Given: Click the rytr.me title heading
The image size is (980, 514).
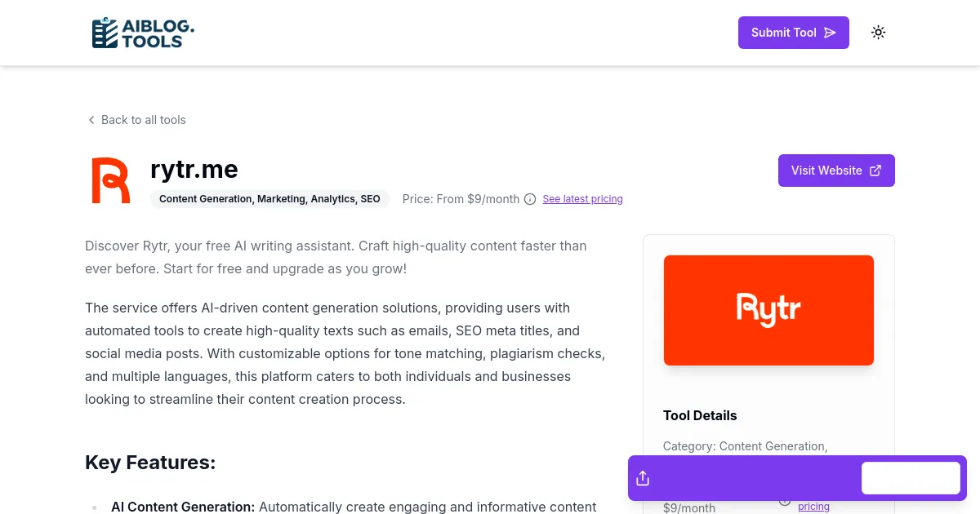Looking at the screenshot, I should 194,169.
